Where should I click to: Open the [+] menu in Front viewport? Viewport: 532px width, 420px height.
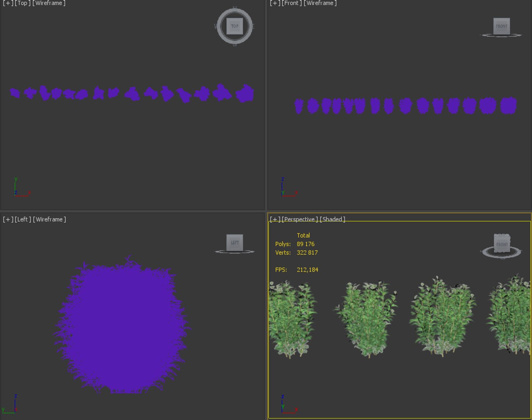(275, 3)
